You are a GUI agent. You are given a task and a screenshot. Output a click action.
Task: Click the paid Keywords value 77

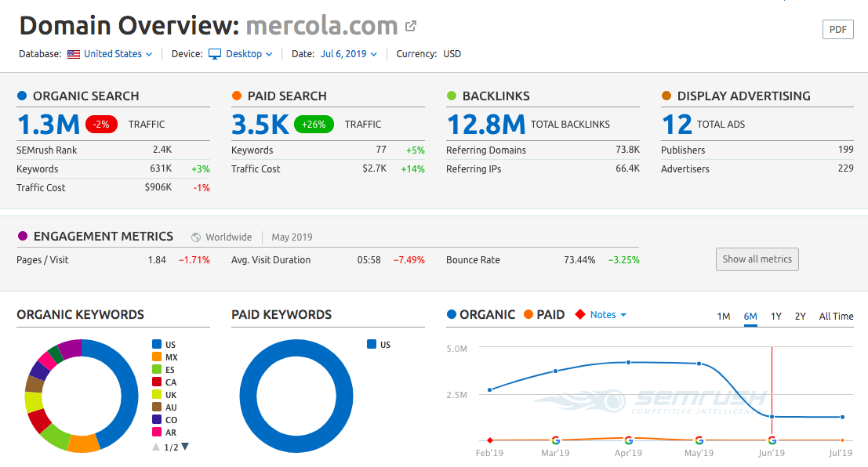381,150
